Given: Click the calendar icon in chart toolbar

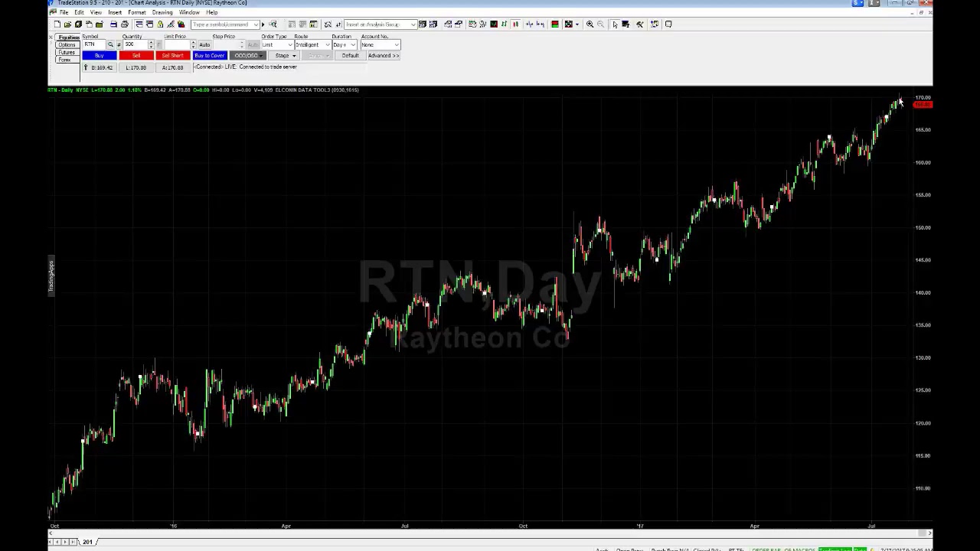Looking at the screenshot, I should click(x=472, y=24).
